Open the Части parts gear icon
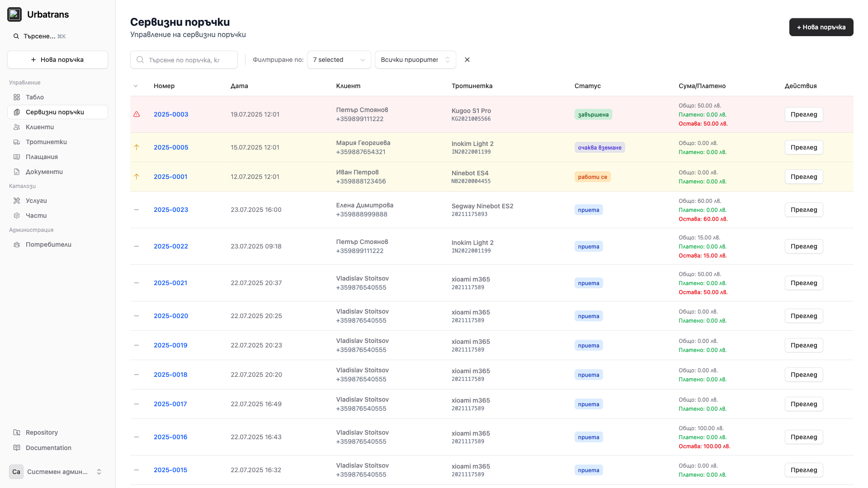Screen dimensions: 868x488 coord(17,216)
